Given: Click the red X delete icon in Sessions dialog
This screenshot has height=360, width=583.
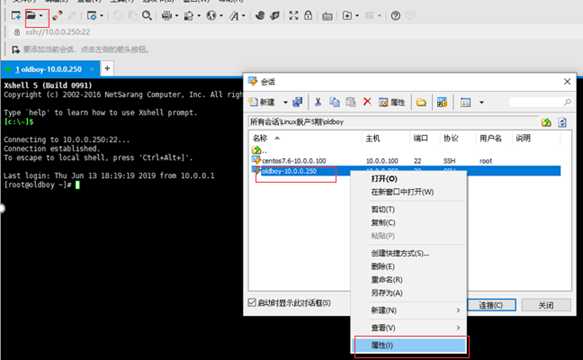Looking at the screenshot, I should point(367,102).
